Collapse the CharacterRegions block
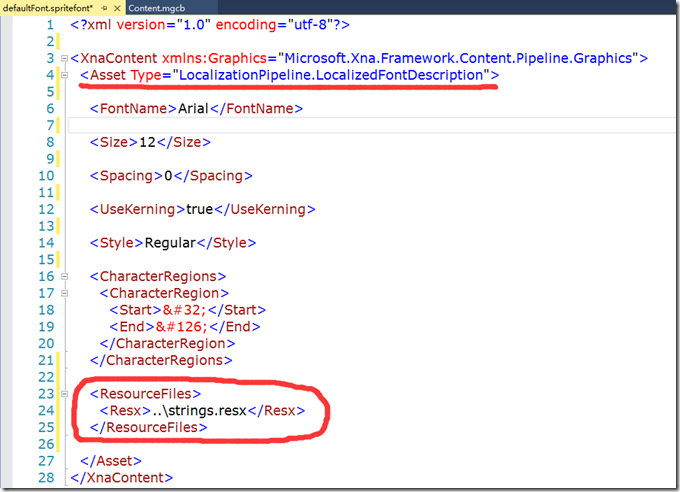This screenshot has width=680, height=492. click(x=66, y=276)
